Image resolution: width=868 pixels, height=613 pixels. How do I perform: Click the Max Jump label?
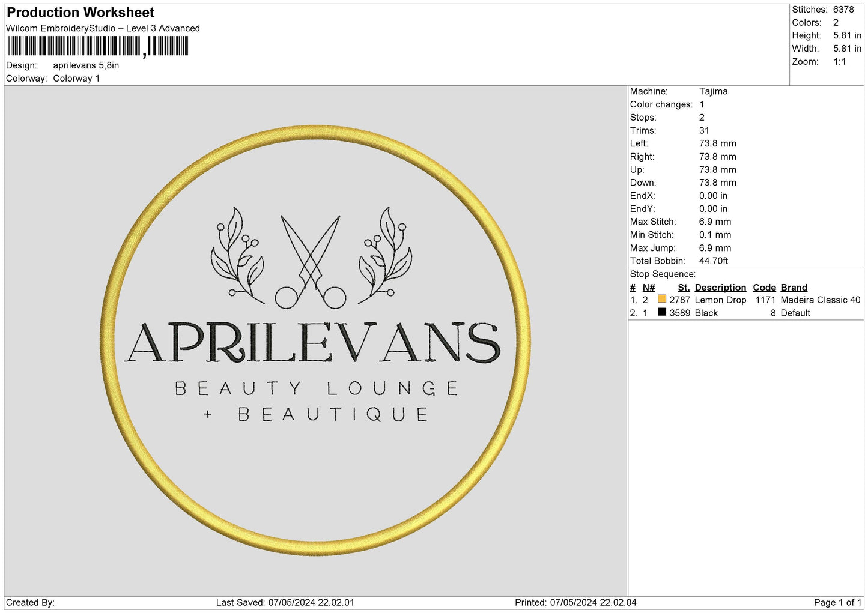pos(652,248)
